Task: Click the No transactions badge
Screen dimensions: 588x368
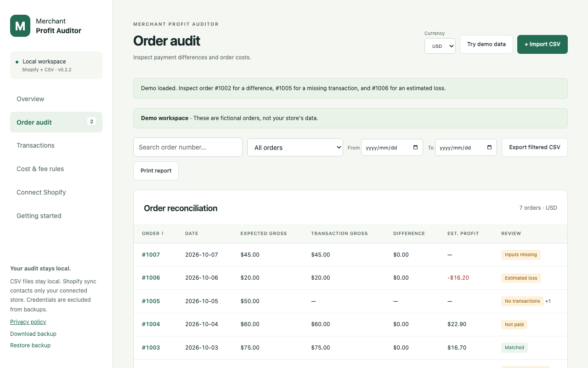Action: point(522,301)
